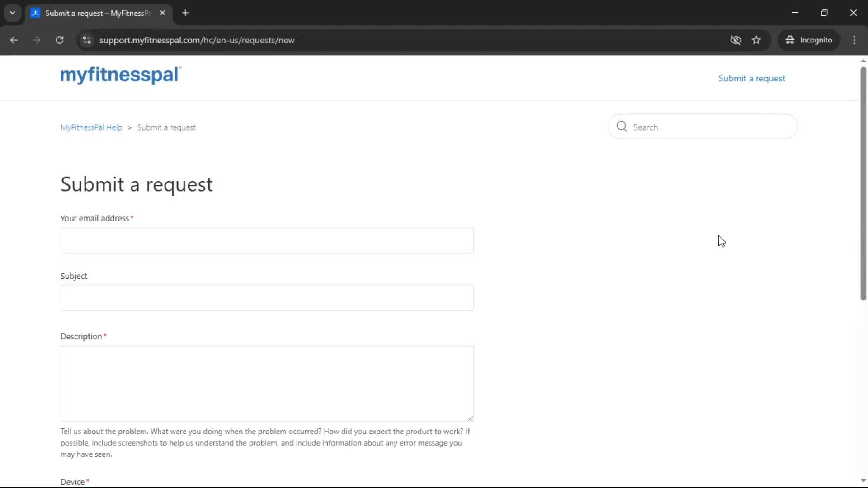This screenshot has width=868, height=488.
Task: Click the page vertical scrollbar thumb
Action: (x=863, y=183)
